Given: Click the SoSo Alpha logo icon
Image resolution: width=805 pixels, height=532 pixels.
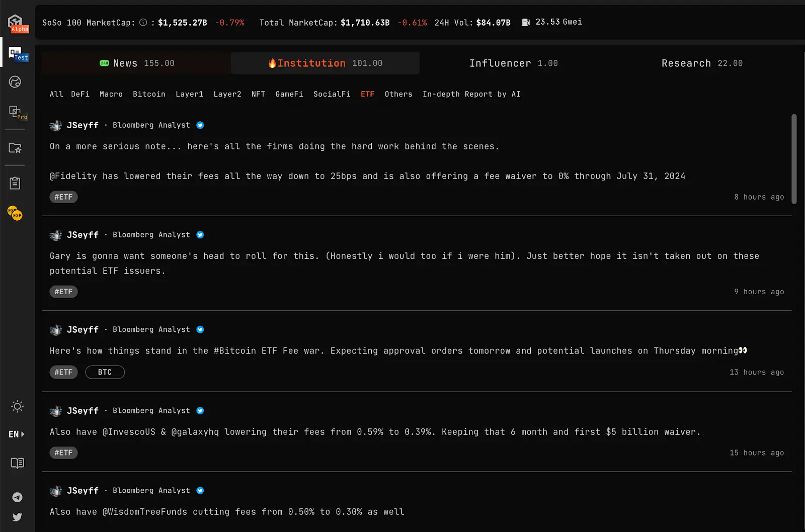Looking at the screenshot, I should (17, 23).
